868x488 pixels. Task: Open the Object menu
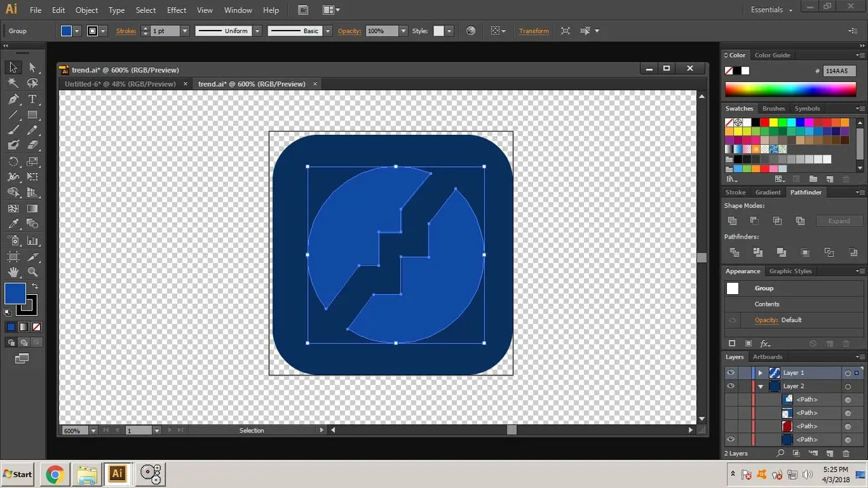pos(87,10)
